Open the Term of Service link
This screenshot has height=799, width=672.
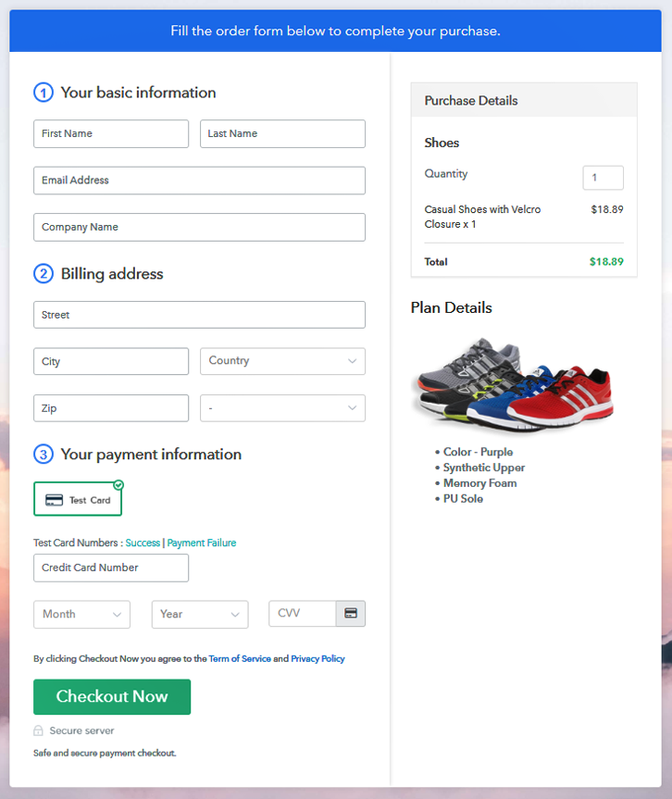(x=240, y=658)
